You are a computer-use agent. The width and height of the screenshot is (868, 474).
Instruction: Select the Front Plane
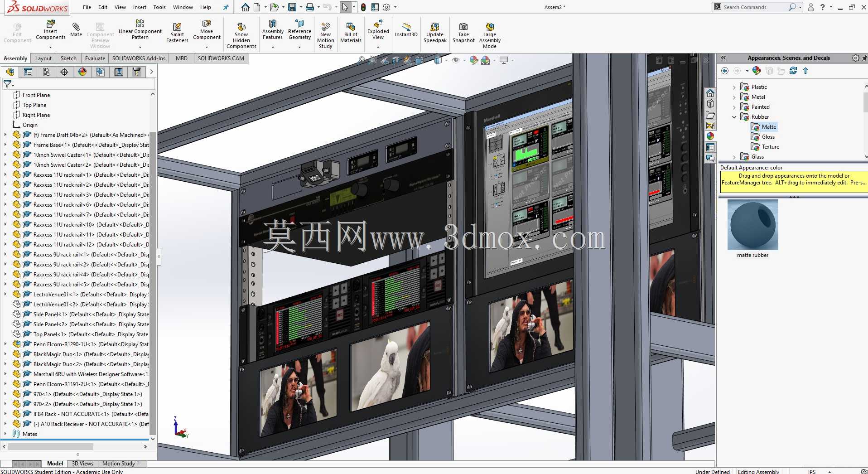click(x=36, y=95)
